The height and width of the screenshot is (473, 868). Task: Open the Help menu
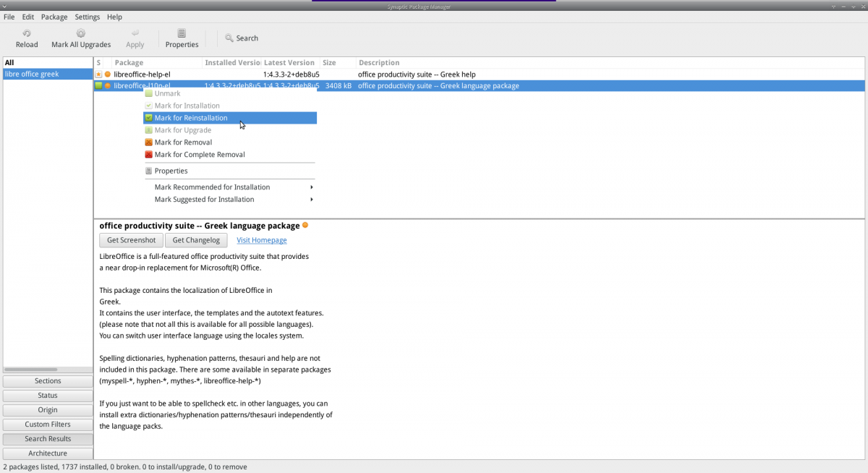click(x=114, y=17)
